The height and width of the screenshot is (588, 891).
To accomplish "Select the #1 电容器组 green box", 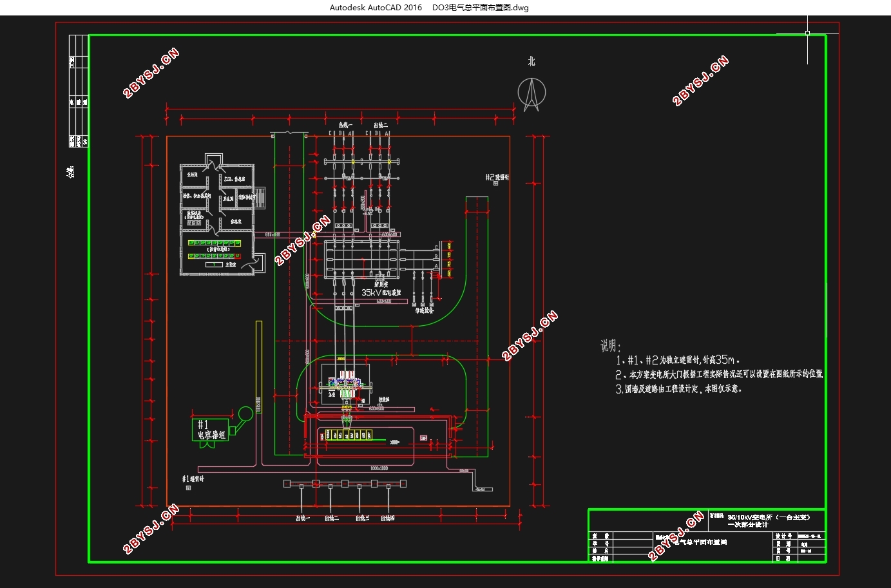I will [x=210, y=430].
